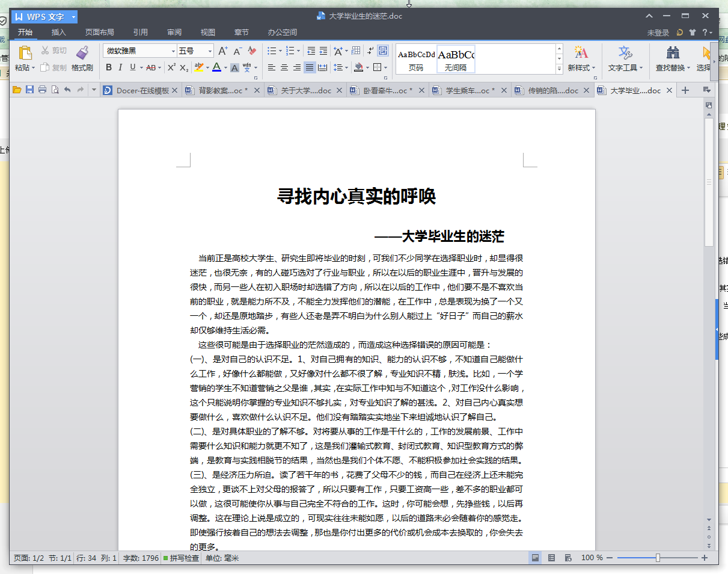Expand the bullet list dropdown arrow
728x574 pixels.
pyautogui.click(x=280, y=51)
